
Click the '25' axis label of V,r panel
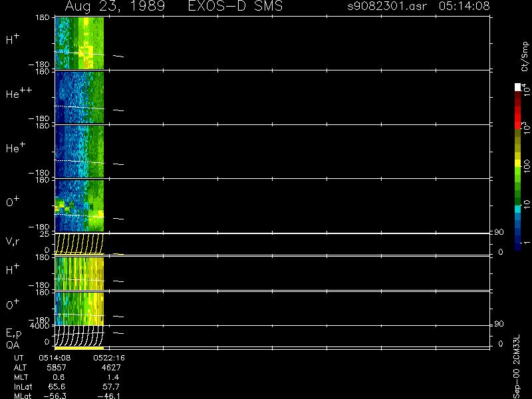(45, 234)
